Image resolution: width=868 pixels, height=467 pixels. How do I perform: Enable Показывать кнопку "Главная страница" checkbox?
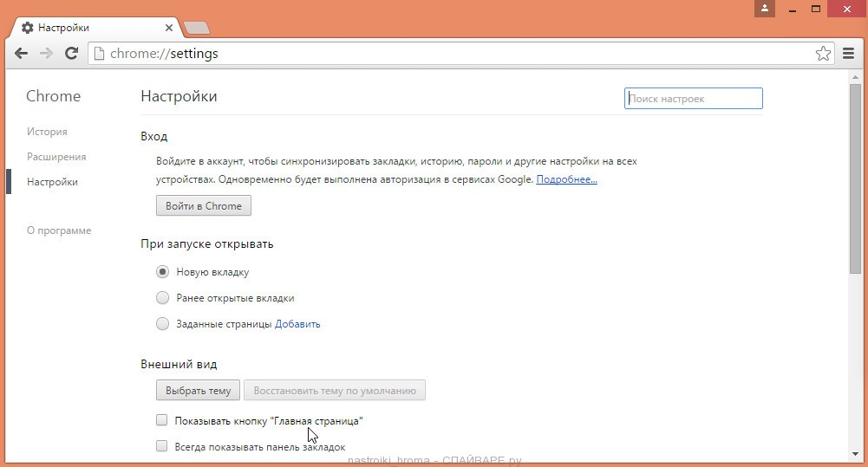(161, 420)
